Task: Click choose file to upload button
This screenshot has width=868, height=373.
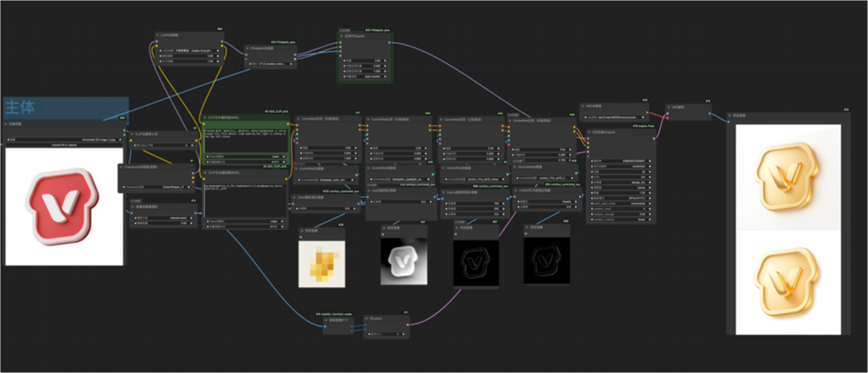Action: click(64, 145)
